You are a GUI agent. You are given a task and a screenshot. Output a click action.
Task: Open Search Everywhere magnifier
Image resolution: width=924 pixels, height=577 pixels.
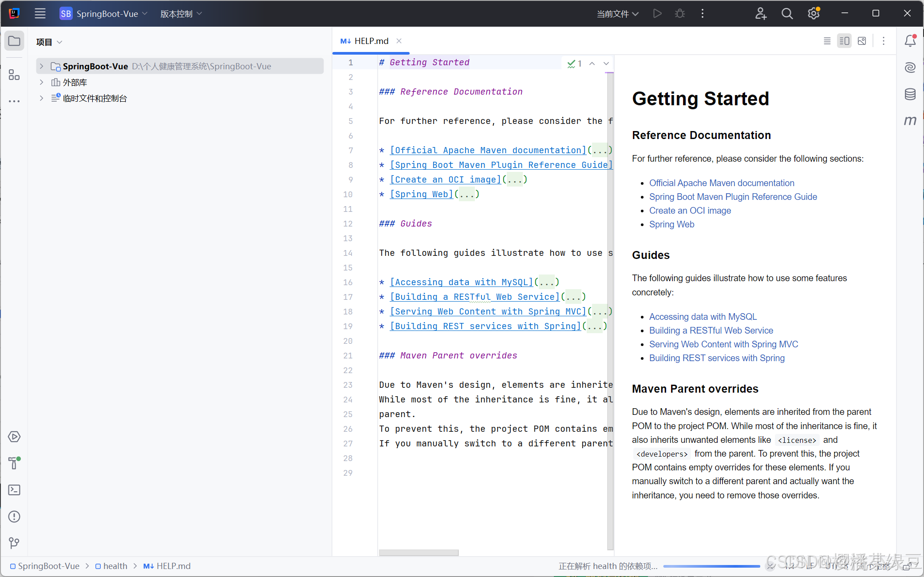[x=787, y=14]
